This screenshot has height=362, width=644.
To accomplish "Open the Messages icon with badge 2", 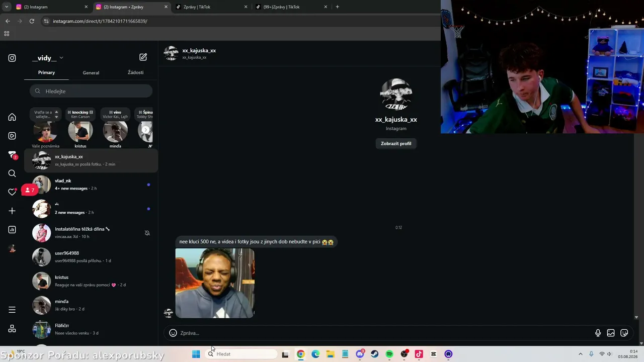I will 13,155.
